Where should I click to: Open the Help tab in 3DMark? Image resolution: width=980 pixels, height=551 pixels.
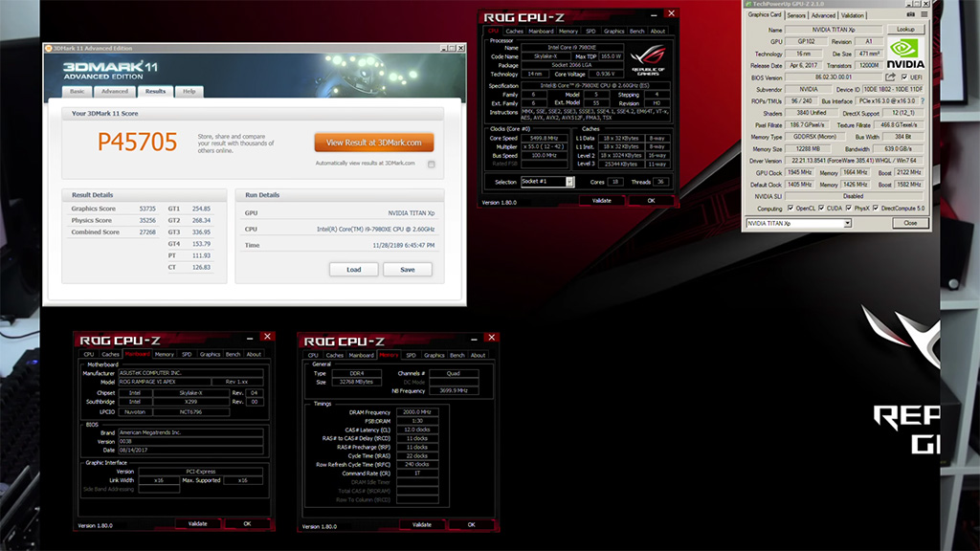pos(189,91)
